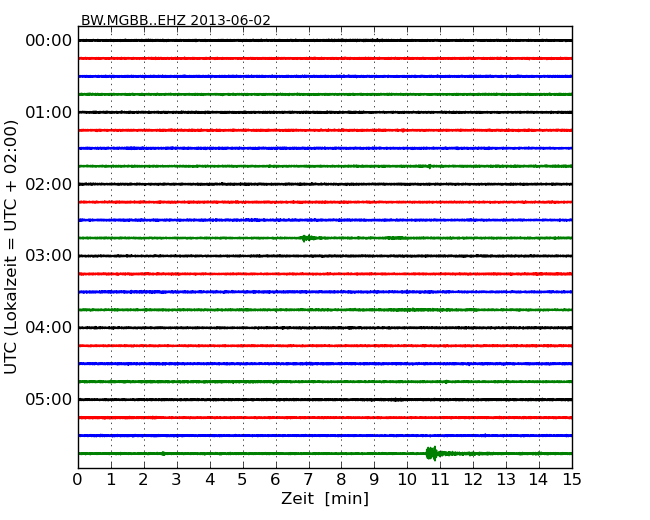Image resolution: width=650 pixels, height=520 pixels.
Task: Select the 02:00 time label on the y-axis
Action: (x=49, y=184)
